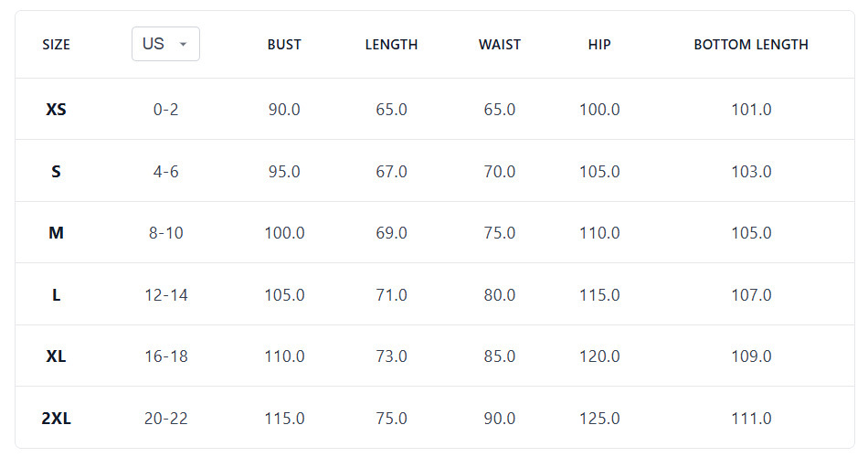Image resolution: width=868 pixels, height=457 pixels.
Task: Click the HIP column header
Action: coord(599,45)
